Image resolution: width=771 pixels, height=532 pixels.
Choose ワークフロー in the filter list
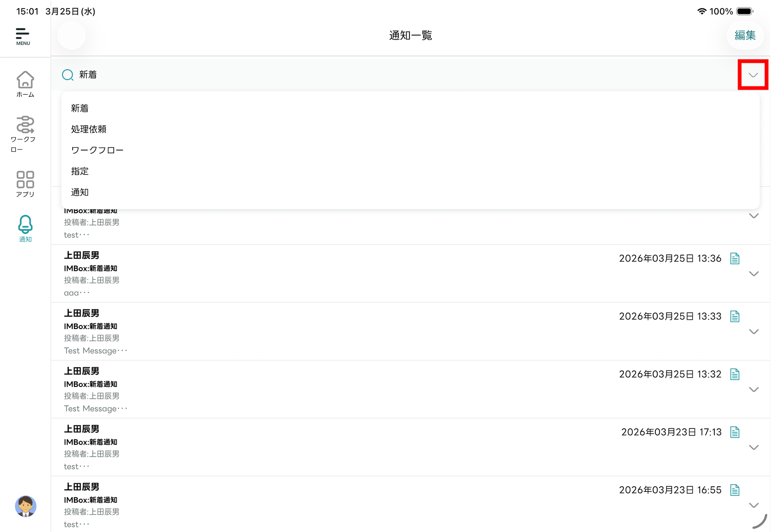97,150
